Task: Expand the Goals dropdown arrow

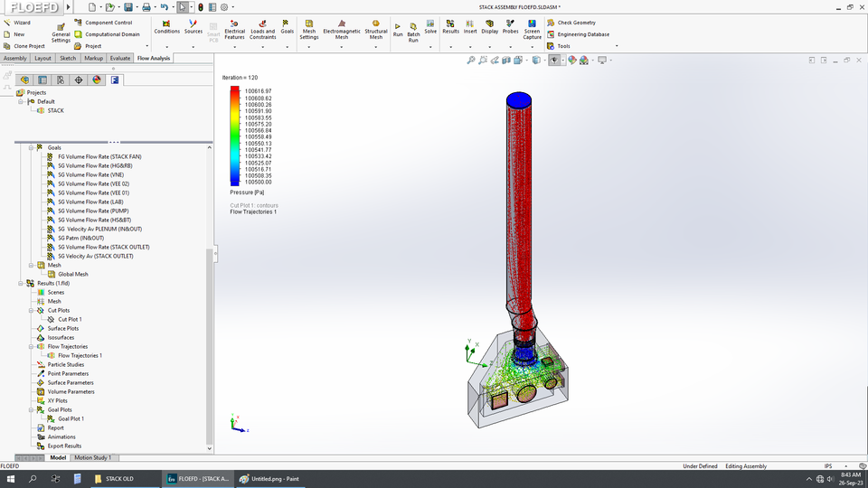Action: 287,47
